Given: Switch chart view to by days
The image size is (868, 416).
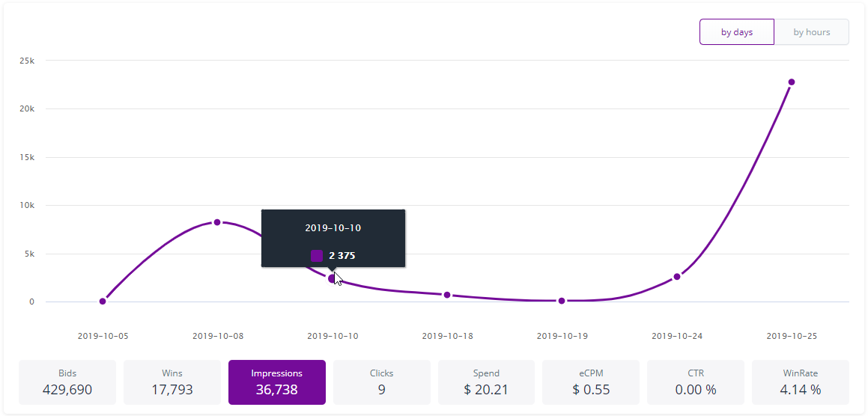Looking at the screenshot, I should coord(736,32).
